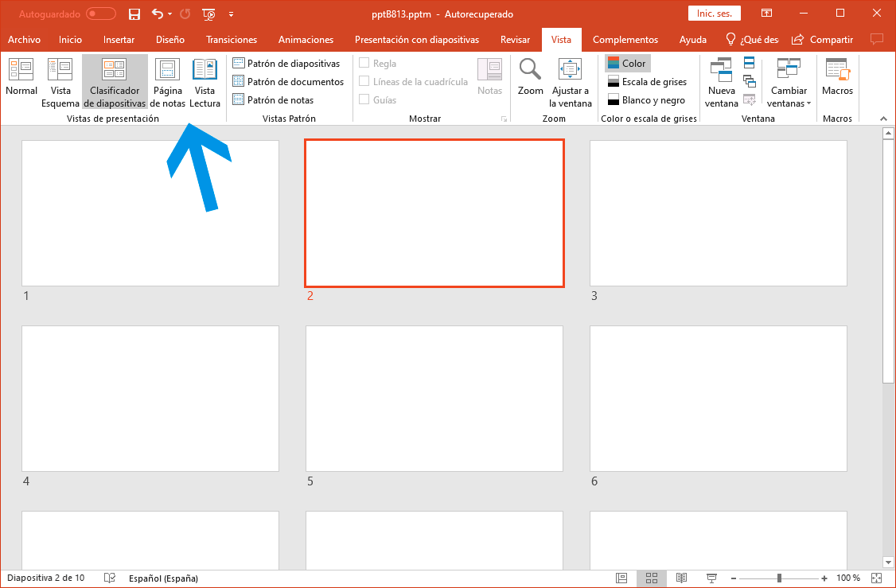Click the Inic. ses. sign-in button
This screenshot has width=896, height=588.
[x=715, y=14]
